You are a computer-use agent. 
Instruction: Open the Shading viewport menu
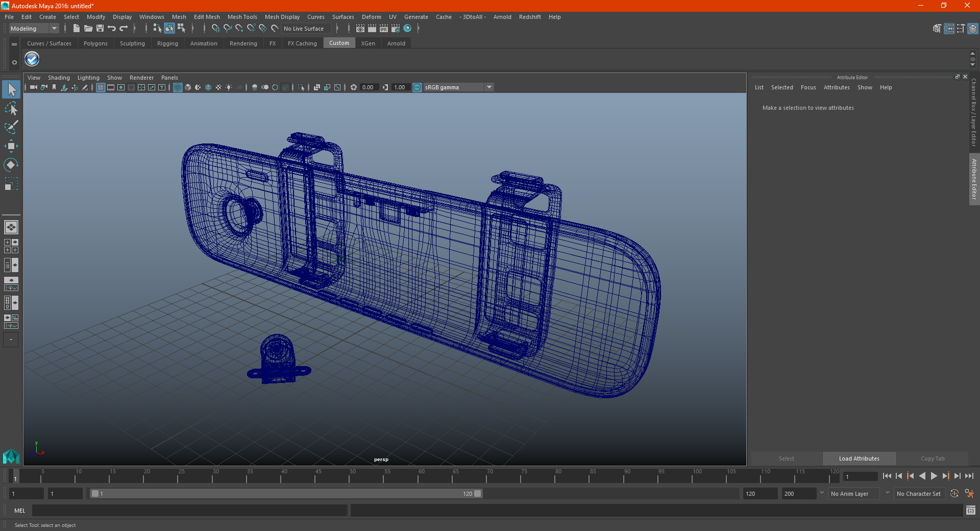[x=59, y=78]
